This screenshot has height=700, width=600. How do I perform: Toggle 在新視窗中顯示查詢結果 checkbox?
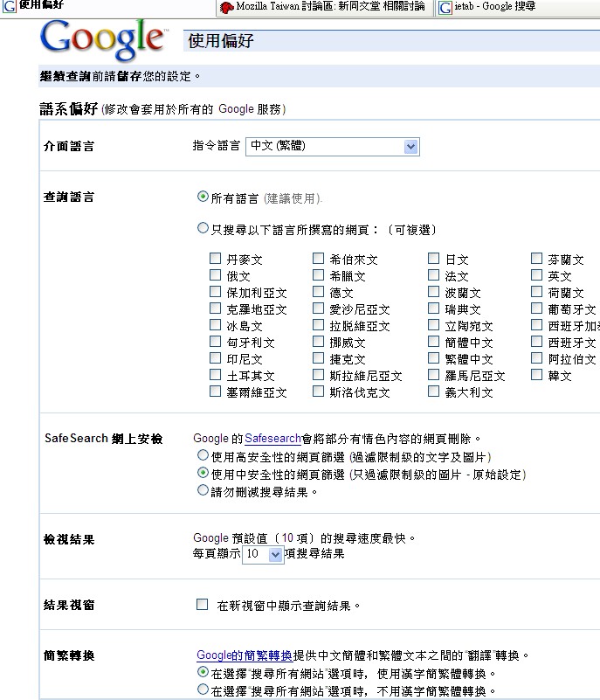[x=203, y=604]
